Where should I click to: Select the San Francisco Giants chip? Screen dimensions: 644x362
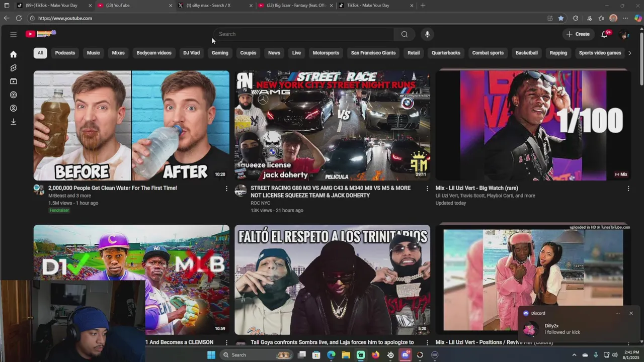click(373, 53)
